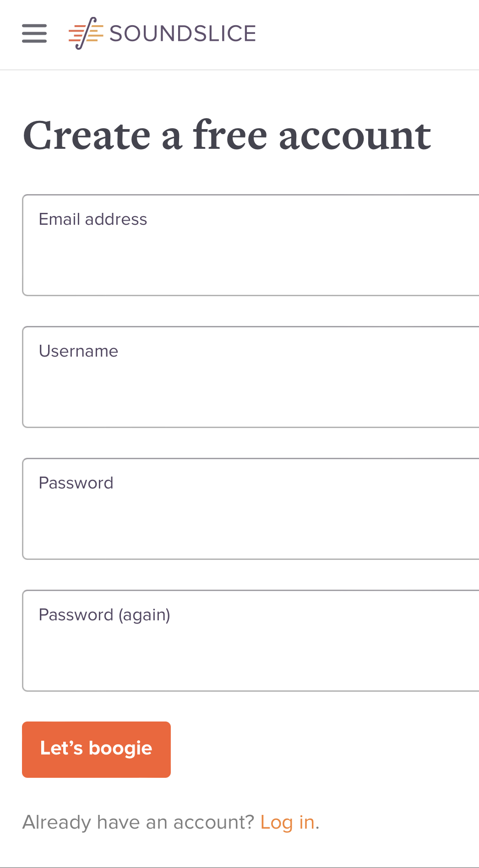Screen dimensions: 479x868
Task: Open the hamburger navigation menu
Action: tap(34, 33)
